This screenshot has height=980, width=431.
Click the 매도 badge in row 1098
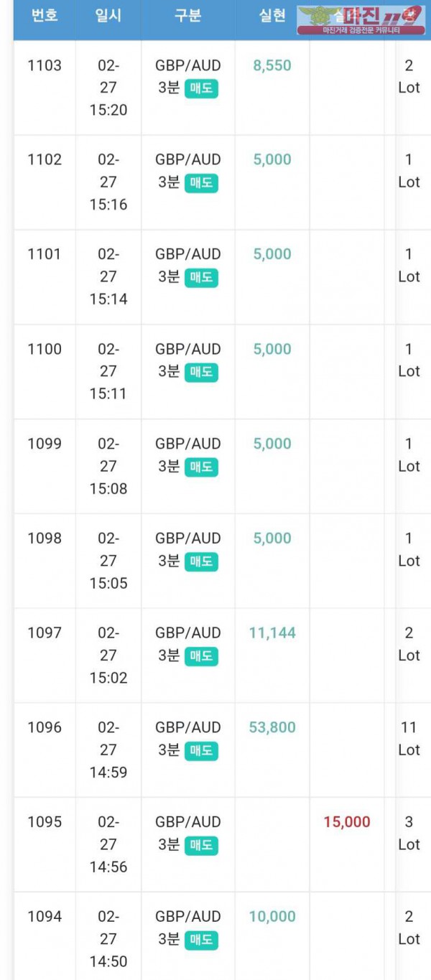201,561
